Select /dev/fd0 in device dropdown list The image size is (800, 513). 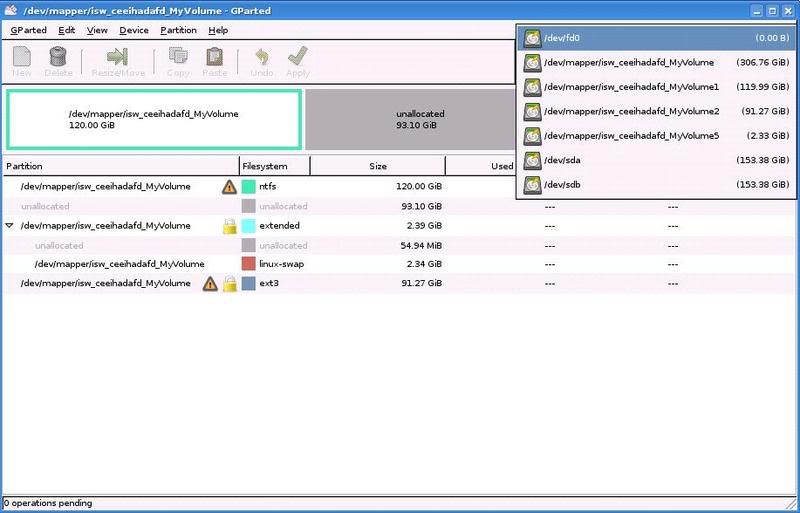point(656,38)
